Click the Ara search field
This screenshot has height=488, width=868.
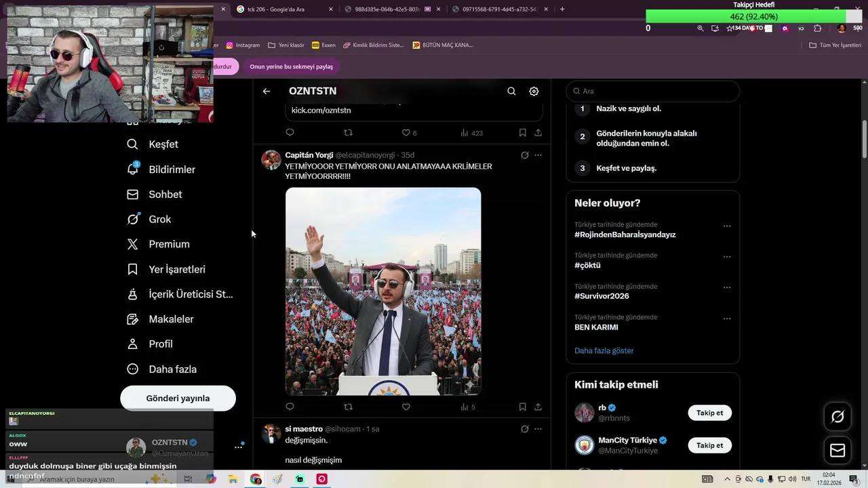[x=652, y=91]
